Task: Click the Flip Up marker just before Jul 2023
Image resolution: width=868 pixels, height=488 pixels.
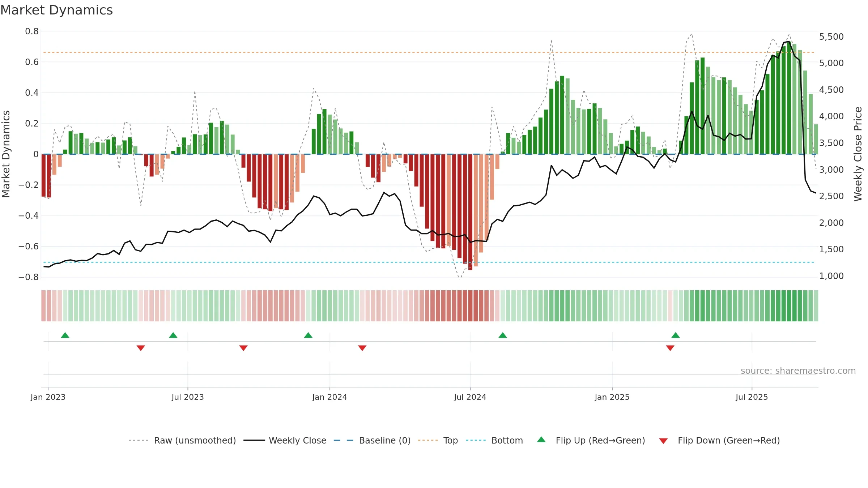Action: (173, 335)
